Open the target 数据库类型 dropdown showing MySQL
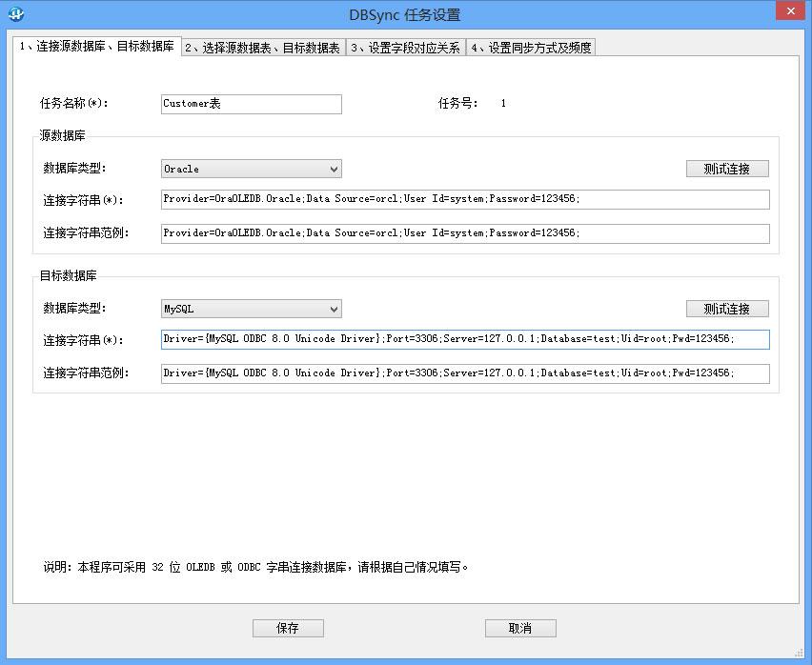The image size is (812, 665). pos(251,308)
